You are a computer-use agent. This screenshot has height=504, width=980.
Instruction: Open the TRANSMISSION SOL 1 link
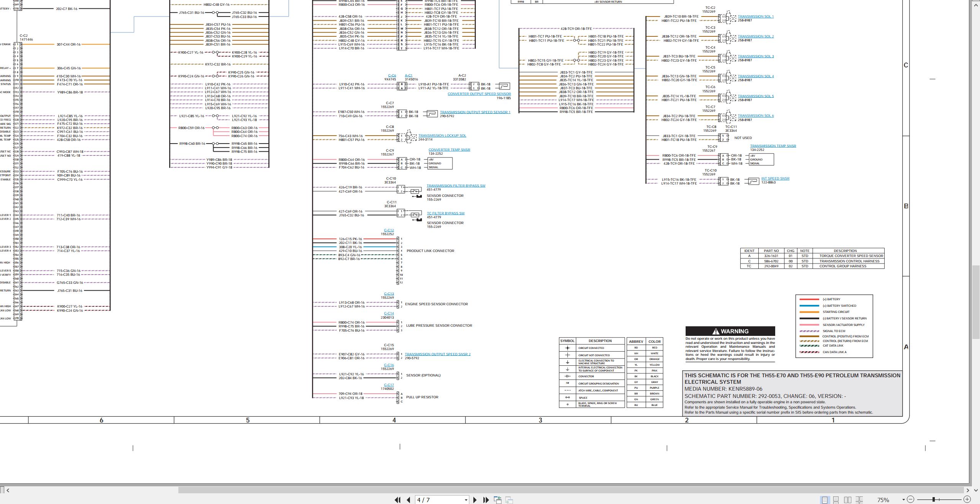[x=756, y=16]
